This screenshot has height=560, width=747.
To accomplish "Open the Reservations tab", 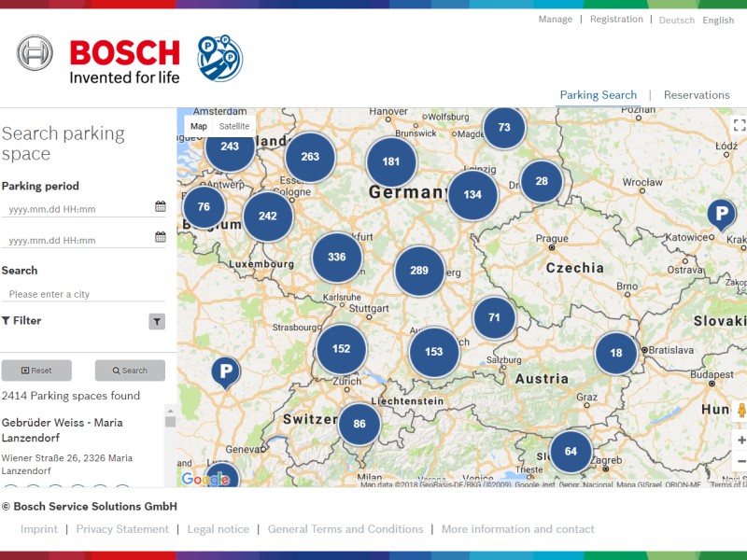I will tap(697, 95).
